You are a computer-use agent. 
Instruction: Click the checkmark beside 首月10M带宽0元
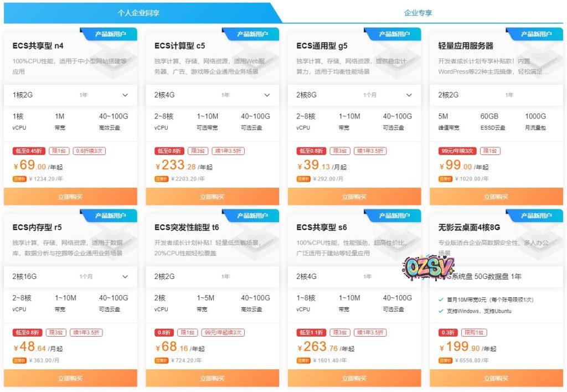441,300
